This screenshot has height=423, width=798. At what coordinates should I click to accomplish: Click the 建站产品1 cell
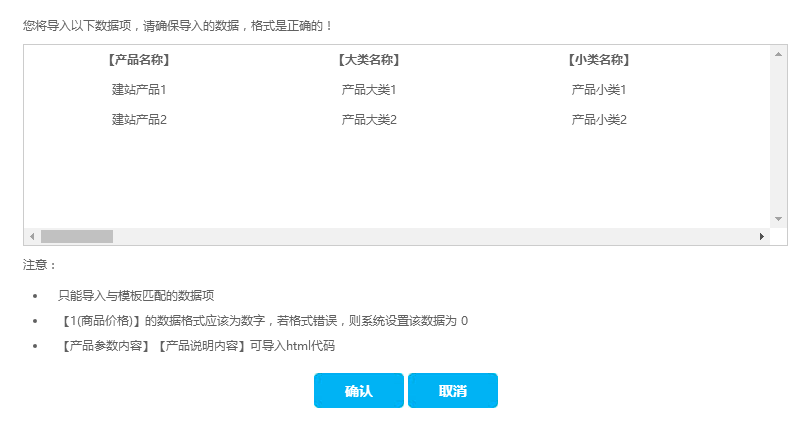pyautogui.click(x=139, y=90)
